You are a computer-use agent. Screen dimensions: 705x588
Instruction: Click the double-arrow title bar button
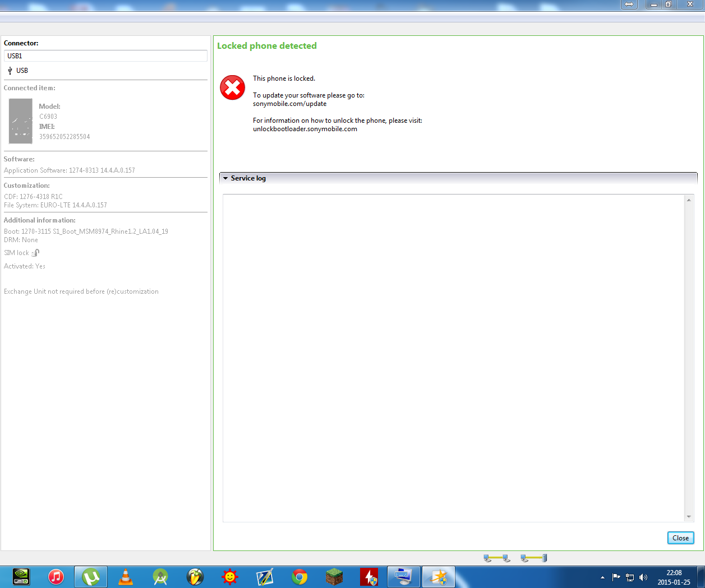[629, 4]
